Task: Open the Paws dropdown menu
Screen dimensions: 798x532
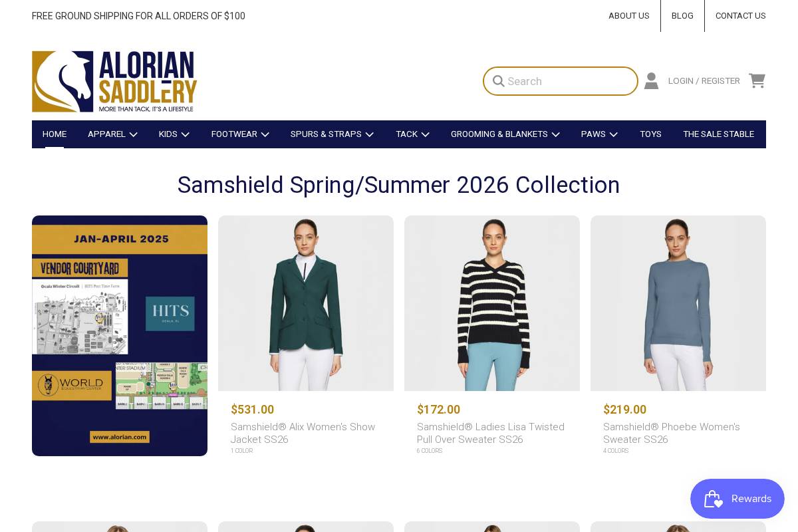Action: [599, 134]
